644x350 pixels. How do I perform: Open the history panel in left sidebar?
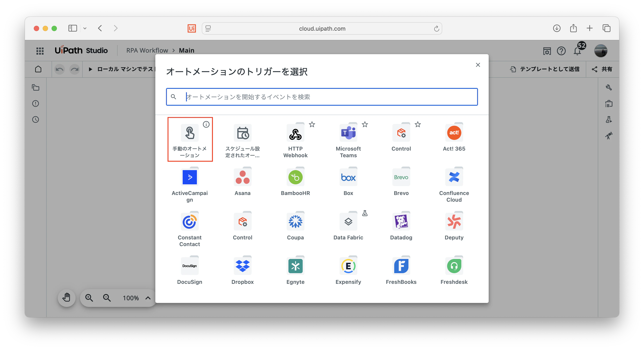(x=36, y=119)
